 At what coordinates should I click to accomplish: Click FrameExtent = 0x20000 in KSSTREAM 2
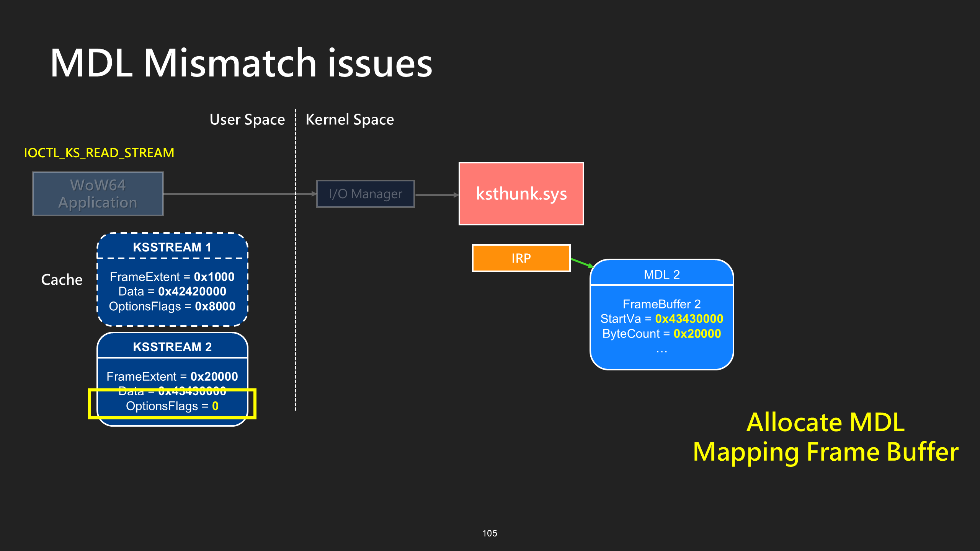point(172,377)
